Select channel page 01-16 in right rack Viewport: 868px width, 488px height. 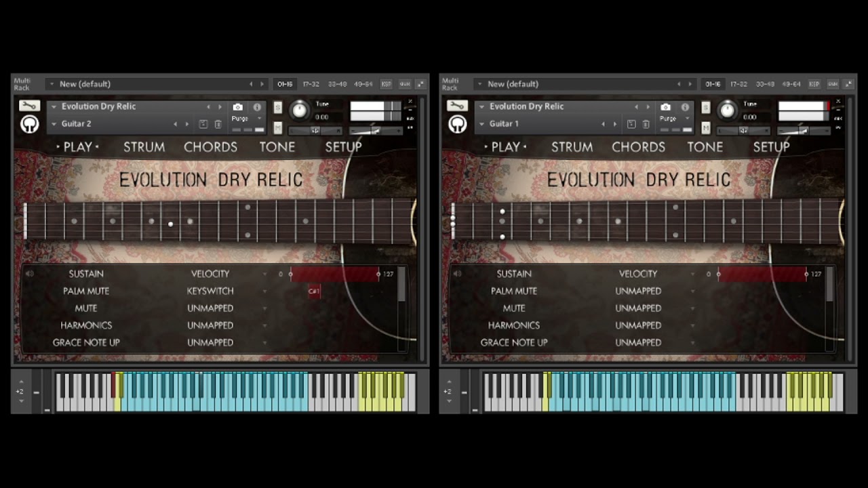pos(713,84)
